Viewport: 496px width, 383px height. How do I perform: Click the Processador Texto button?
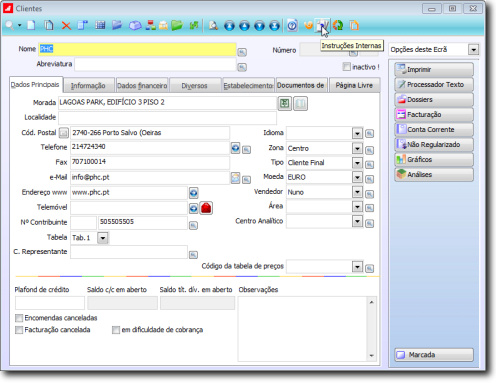pyautogui.click(x=434, y=84)
